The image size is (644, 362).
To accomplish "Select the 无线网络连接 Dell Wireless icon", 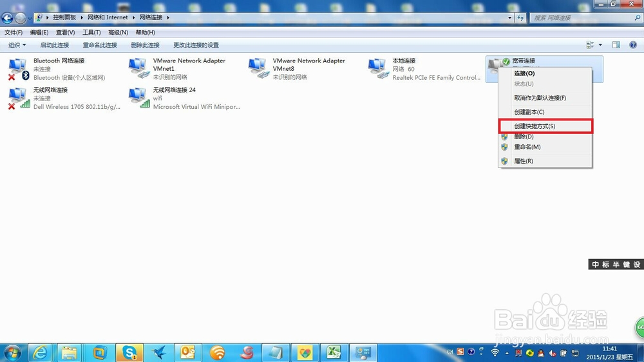I will [19, 98].
